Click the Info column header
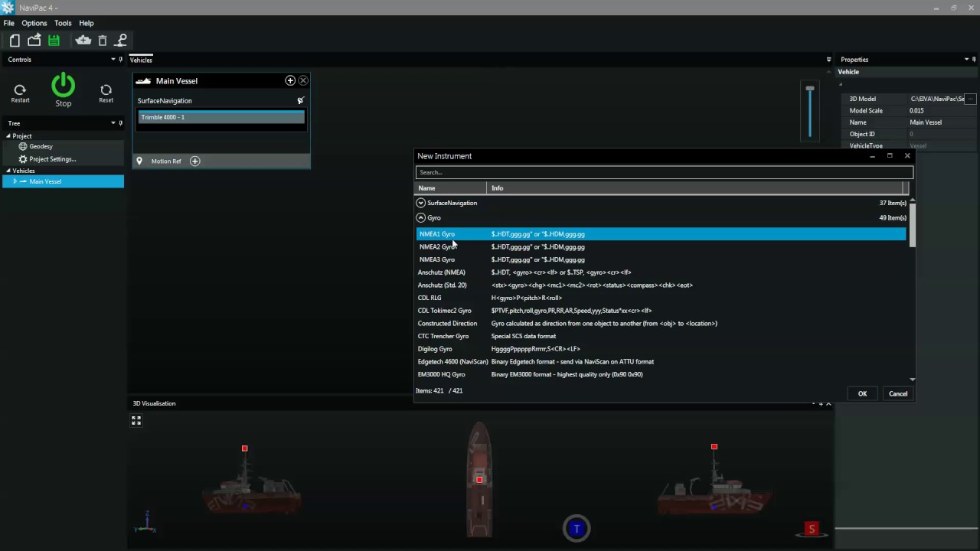This screenshot has height=551, width=980. [695, 187]
